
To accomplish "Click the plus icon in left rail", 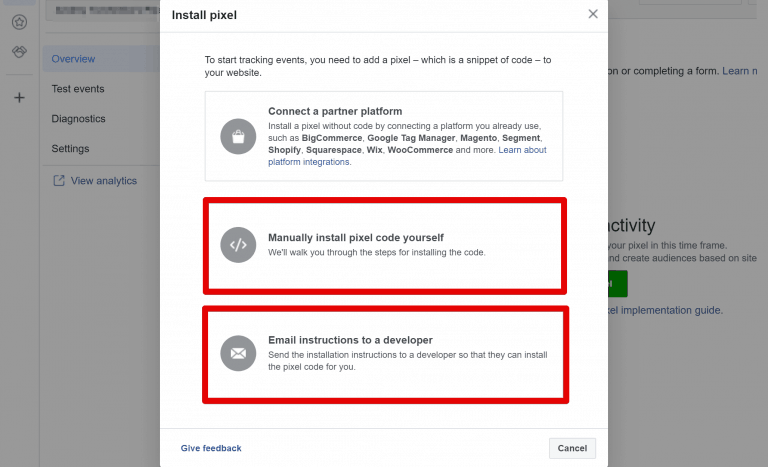I will (19, 97).
